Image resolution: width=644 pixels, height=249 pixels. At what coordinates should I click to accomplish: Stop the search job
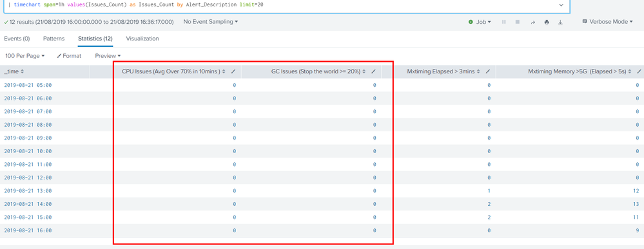click(518, 22)
